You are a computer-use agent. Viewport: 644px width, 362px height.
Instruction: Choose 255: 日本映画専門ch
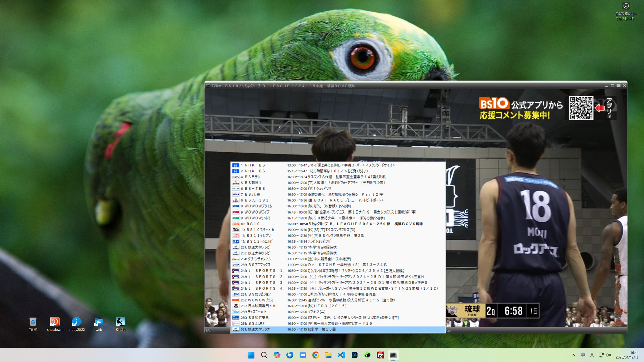pos(338,306)
